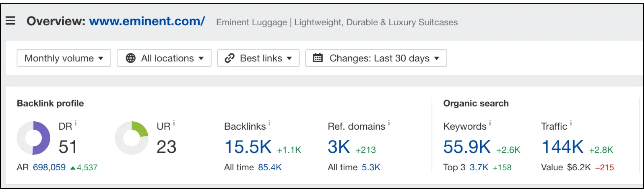The image size is (644, 192).
Task: Click the green UR donut chart
Action: [132, 138]
